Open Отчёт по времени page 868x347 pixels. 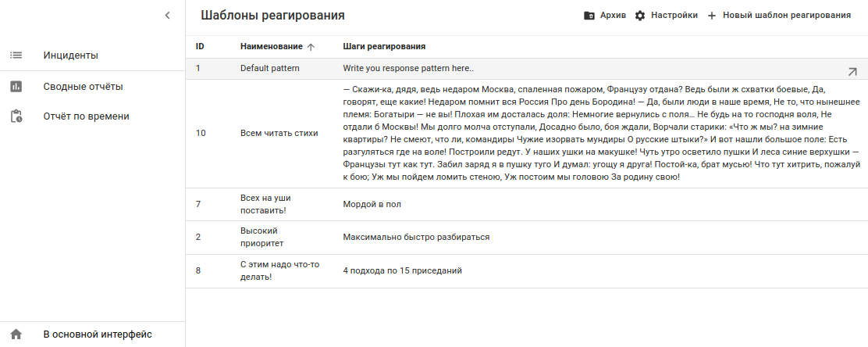coord(86,116)
